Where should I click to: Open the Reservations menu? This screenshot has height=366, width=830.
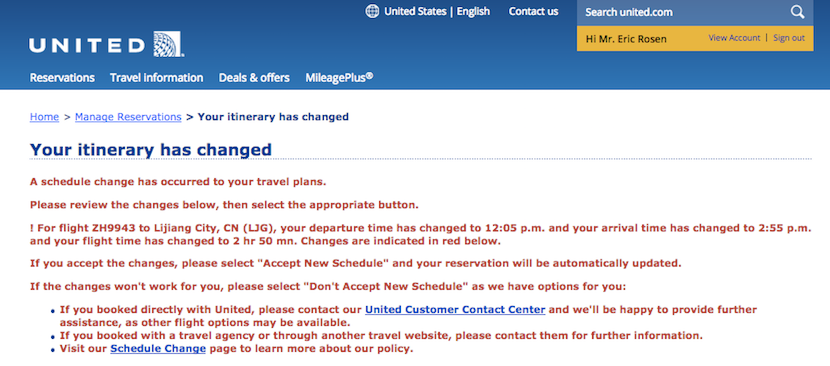tap(62, 78)
